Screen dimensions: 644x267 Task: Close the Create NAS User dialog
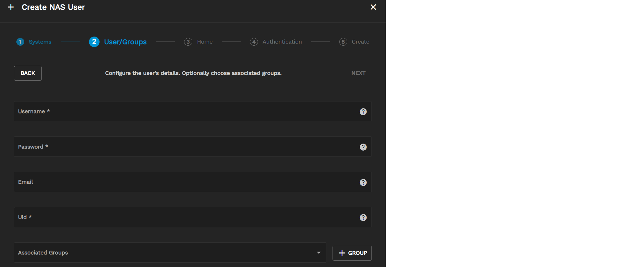(373, 7)
